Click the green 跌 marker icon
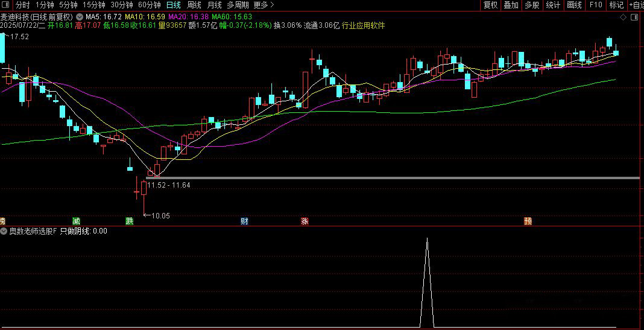The image size is (644, 330). point(130,221)
